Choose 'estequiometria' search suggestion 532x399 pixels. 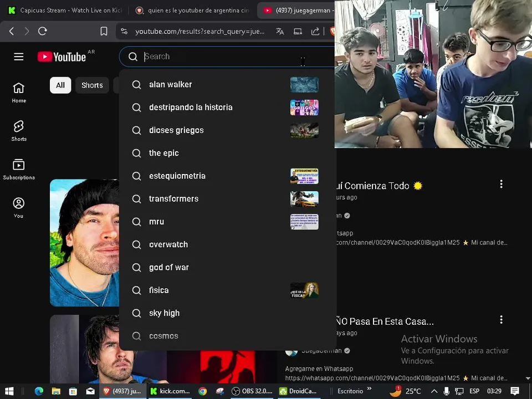pos(227,176)
